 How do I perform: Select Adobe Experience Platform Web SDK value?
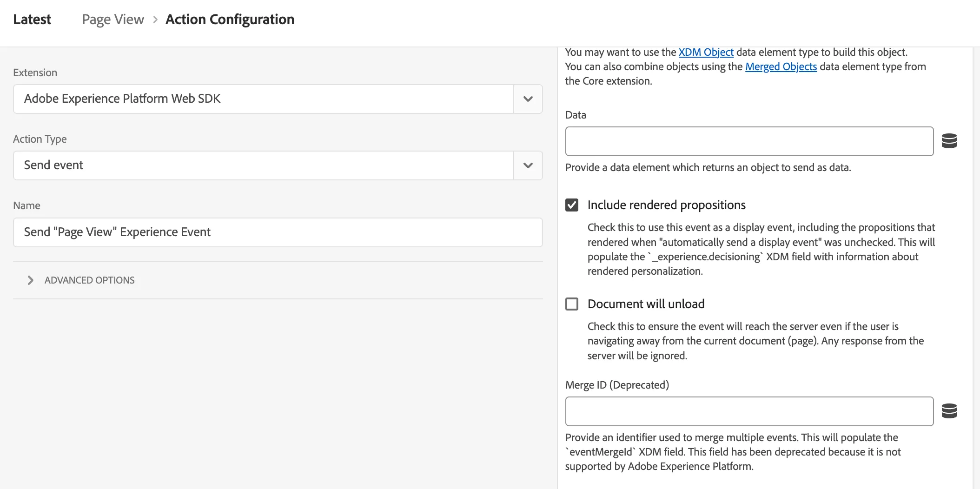(x=122, y=99)
